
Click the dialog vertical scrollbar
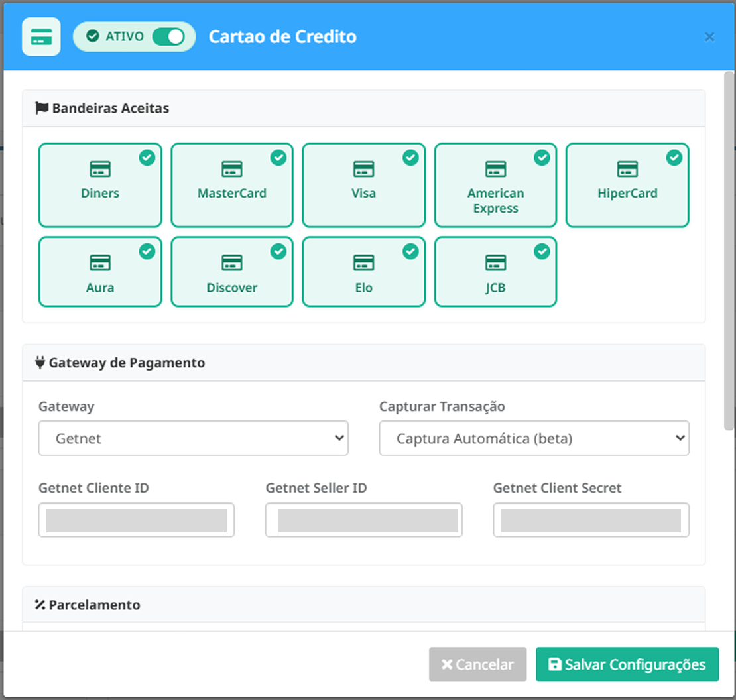click(x=729, y=251)
